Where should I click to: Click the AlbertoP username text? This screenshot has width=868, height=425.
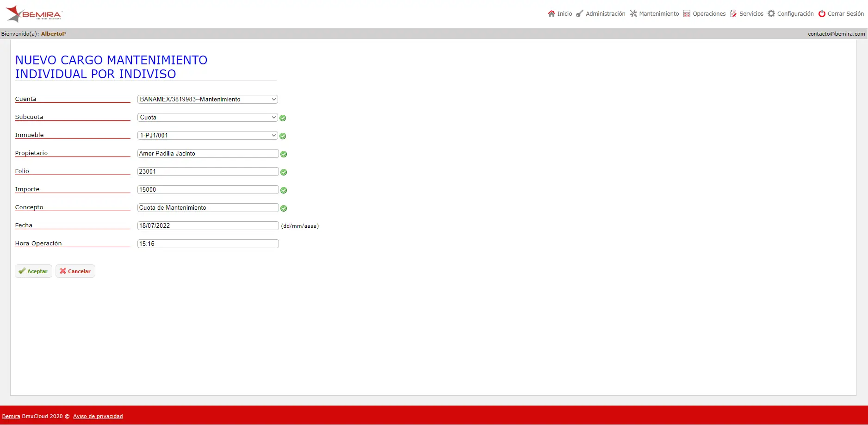[x=53, y=34]
